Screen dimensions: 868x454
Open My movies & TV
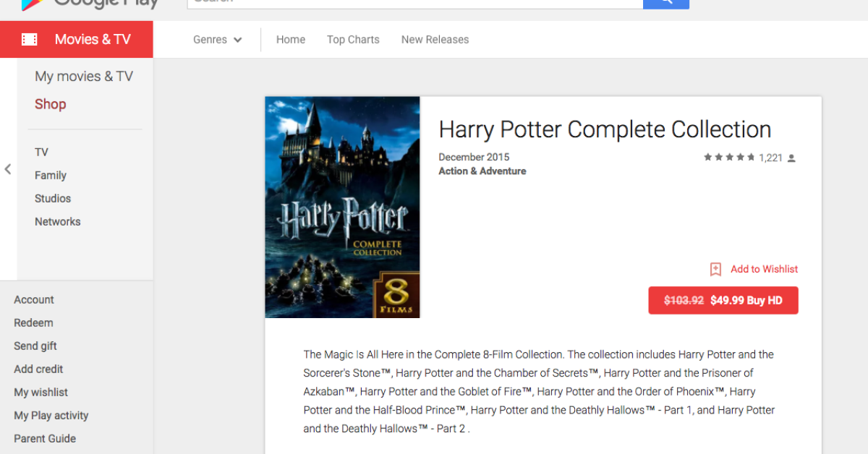84,77
